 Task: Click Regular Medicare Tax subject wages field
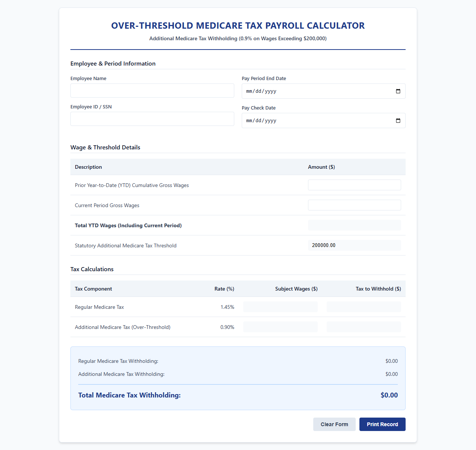pos(280,307)
